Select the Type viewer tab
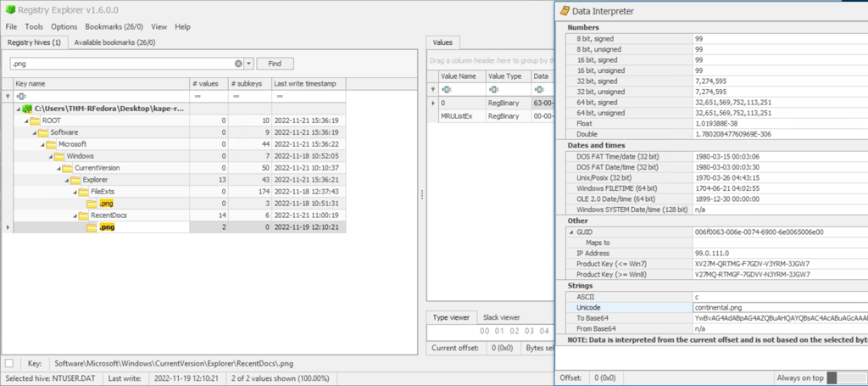The height and width of the screenshot is (386, 868). [x=451, y=317]
